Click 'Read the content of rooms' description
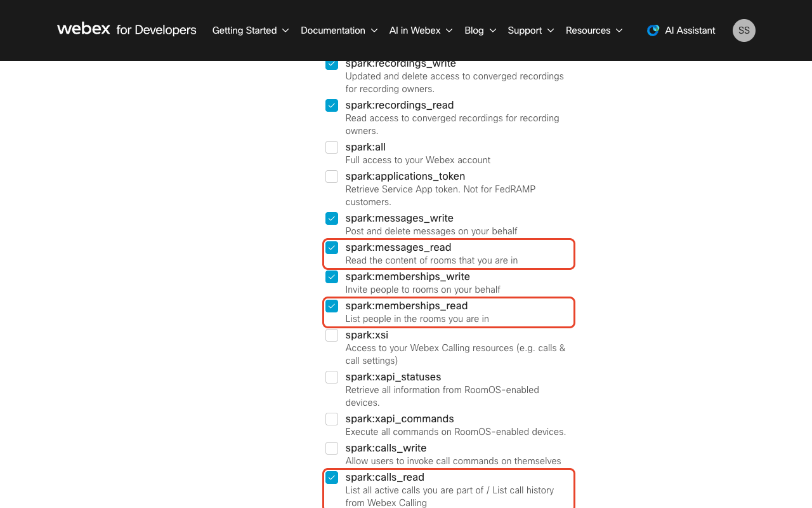Screen dimensions: 812x508 click(x=432, y=260)
